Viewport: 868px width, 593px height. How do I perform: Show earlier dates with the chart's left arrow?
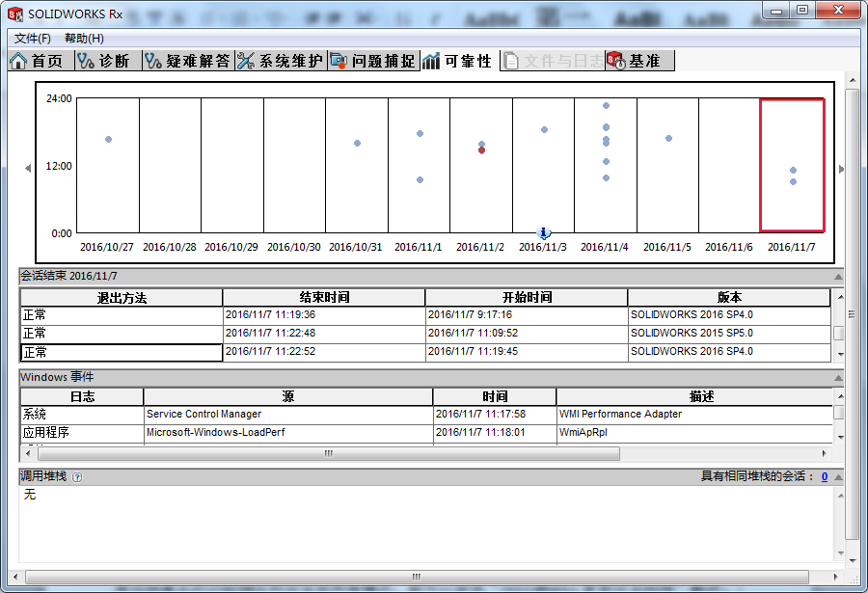pos(28,169)
